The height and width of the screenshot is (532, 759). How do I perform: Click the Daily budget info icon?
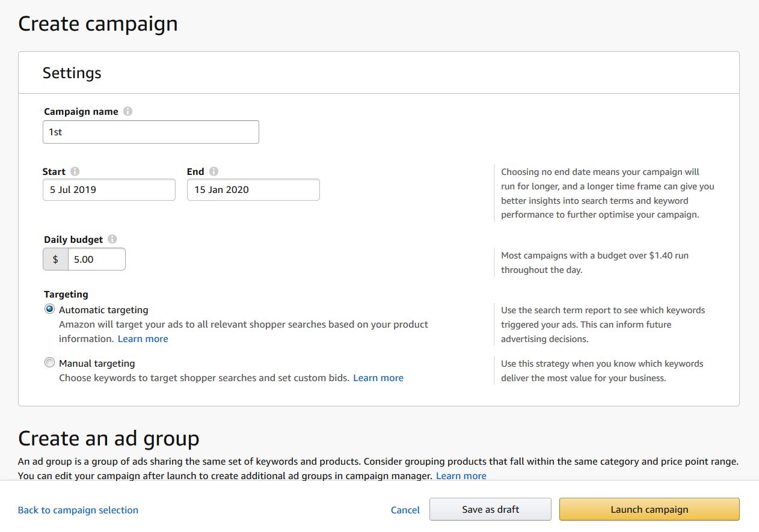pos(112,239)
